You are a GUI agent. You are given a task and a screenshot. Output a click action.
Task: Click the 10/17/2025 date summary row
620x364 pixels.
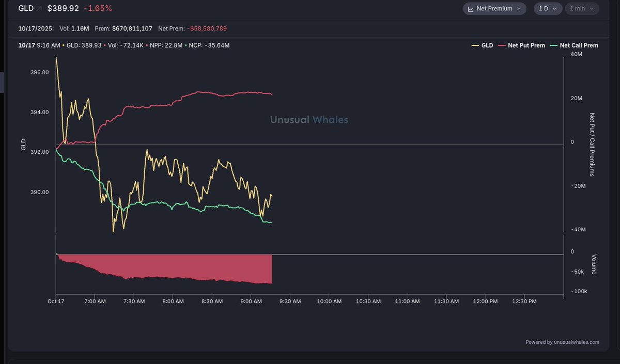click(37, 28)
